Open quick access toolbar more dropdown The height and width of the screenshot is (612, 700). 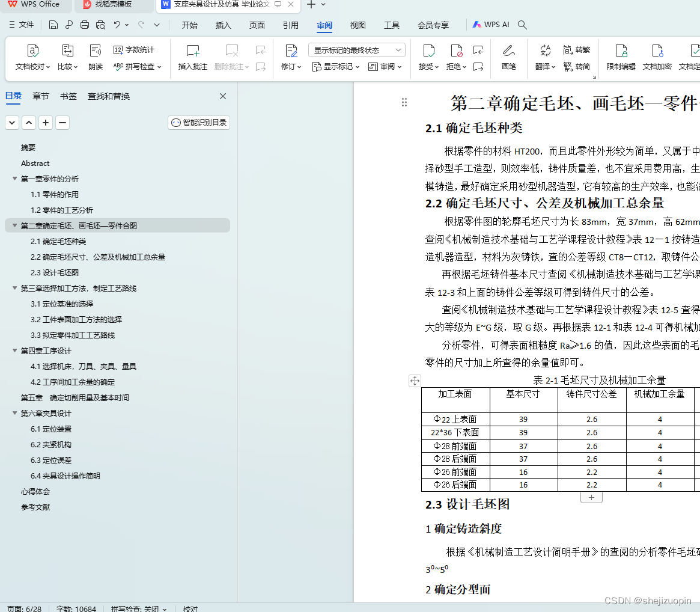point(157,25)
